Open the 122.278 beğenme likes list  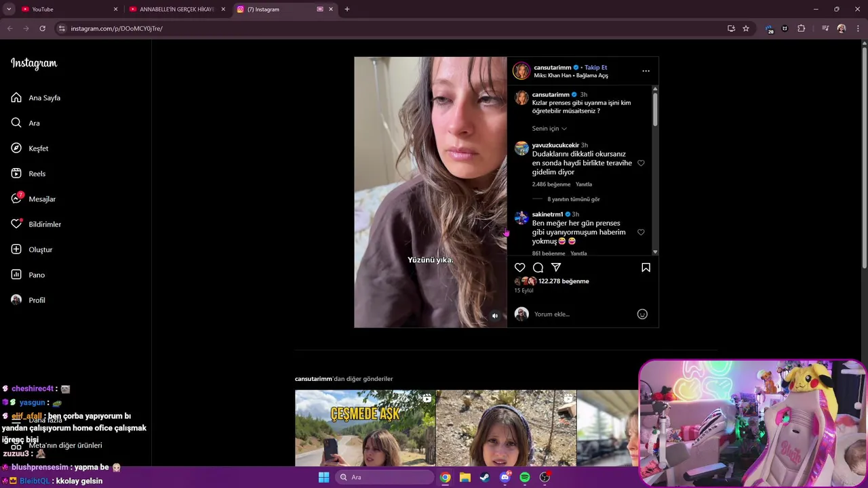(x=564, y=281)
